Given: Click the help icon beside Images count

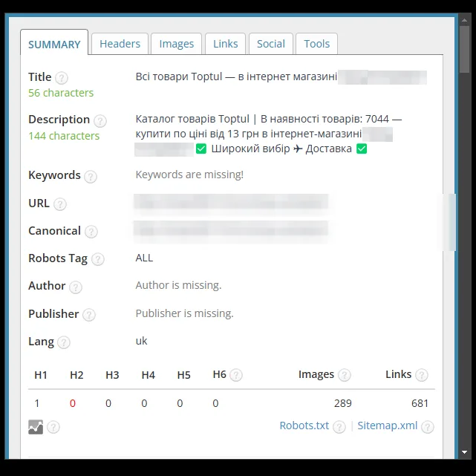Looking at the screenshot, I should click(x=345, y=375).
